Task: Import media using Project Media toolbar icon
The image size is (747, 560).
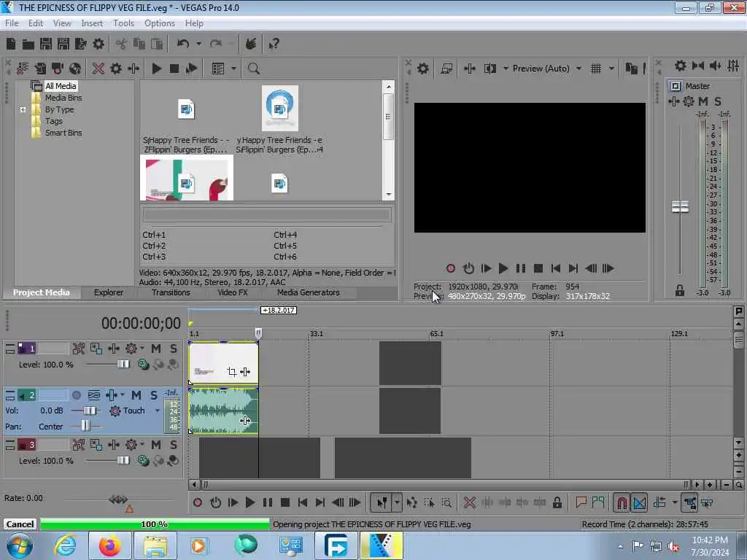Action: pos(23,69)
